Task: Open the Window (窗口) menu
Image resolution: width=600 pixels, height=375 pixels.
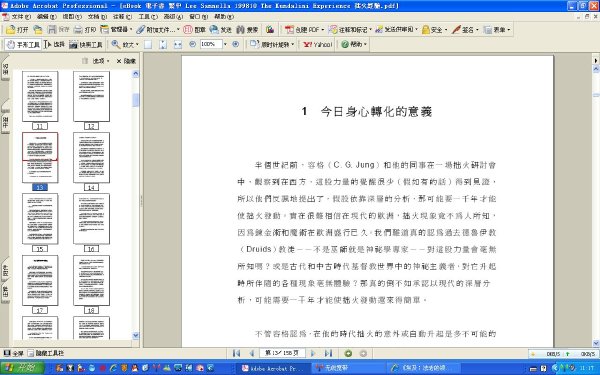Action: tap(198, 17)
